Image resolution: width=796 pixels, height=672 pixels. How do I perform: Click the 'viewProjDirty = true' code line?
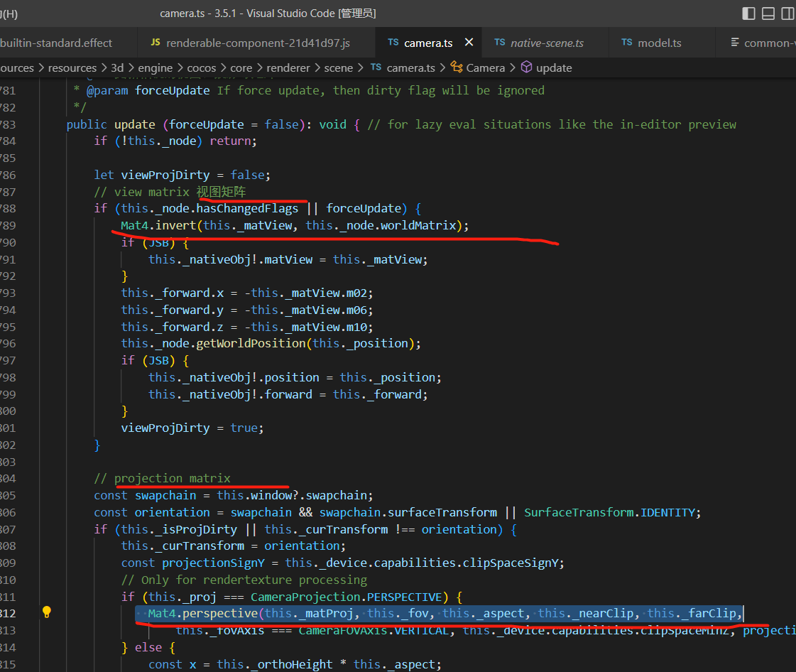pyautogui.click(x=192, y=428)
